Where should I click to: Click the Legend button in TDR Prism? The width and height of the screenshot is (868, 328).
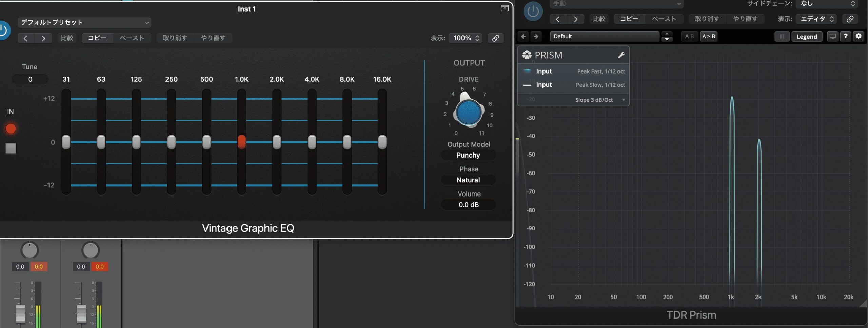tap(806, 36)
